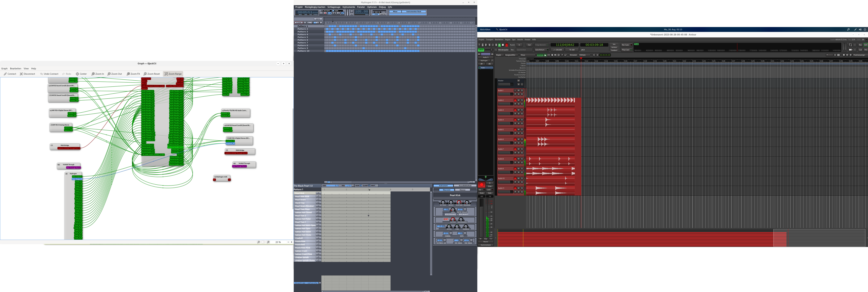Toggle Ardour's metronome click icon

(483, 45)
